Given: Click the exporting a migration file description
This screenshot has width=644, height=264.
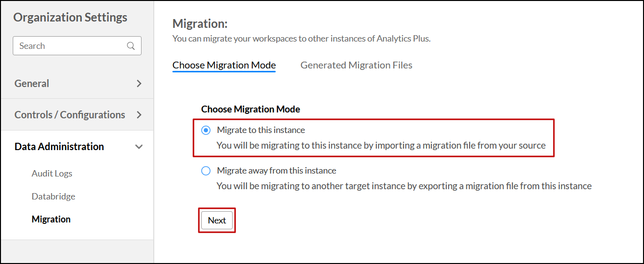Looking at the screenshot, I should tap(404, 186).
